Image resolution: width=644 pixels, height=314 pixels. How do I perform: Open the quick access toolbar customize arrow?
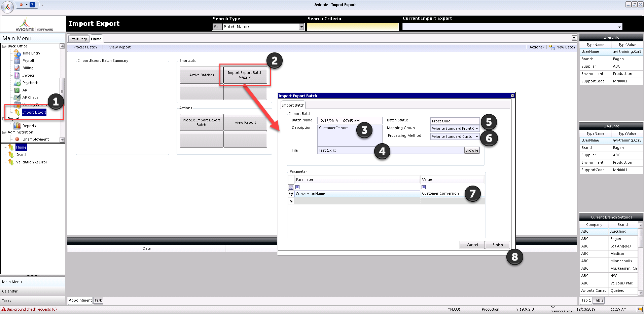point(42,5)
